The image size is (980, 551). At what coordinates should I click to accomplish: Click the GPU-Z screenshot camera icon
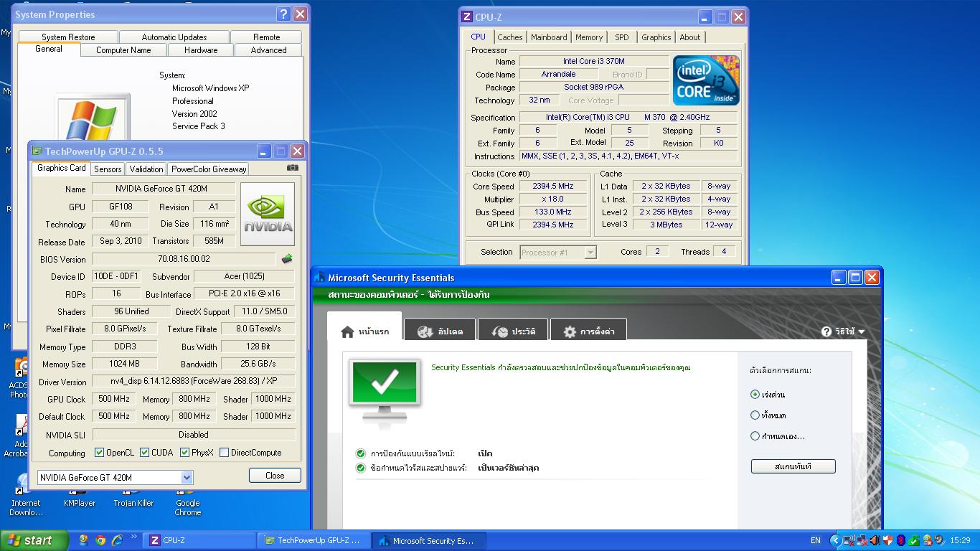[x=292, y=168]
